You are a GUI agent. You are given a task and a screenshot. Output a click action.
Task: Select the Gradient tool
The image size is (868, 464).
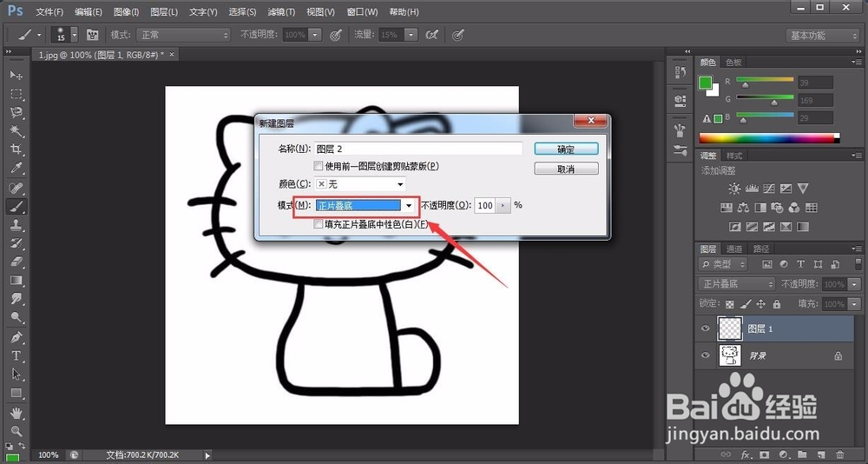click(x=16, y=281)
